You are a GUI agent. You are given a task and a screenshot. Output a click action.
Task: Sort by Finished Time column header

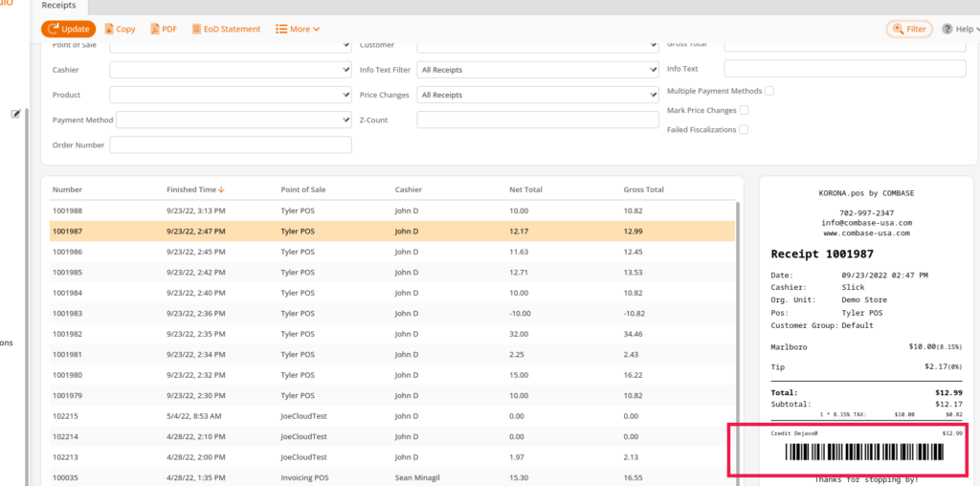click(191, 189)
